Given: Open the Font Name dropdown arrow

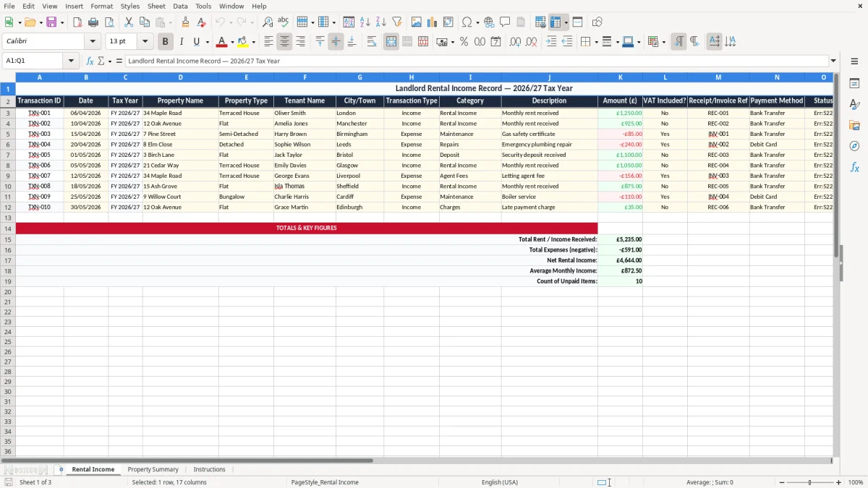Looking at the screenshot, I should coord(93,42).
